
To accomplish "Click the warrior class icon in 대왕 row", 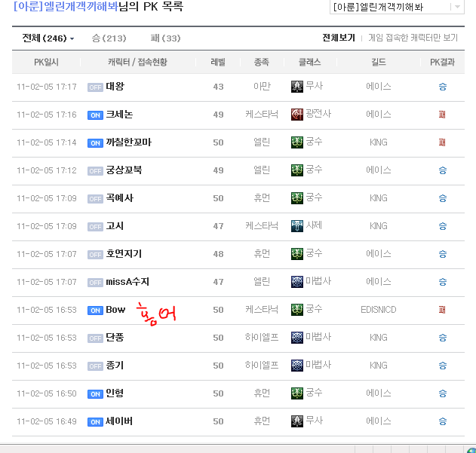I will tap(297, 87).
